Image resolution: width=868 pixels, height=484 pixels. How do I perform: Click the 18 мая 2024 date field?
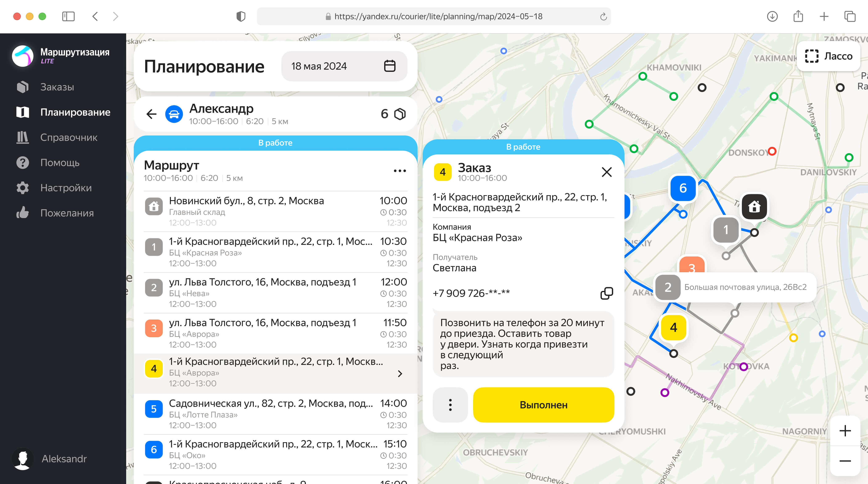[344, 66]
